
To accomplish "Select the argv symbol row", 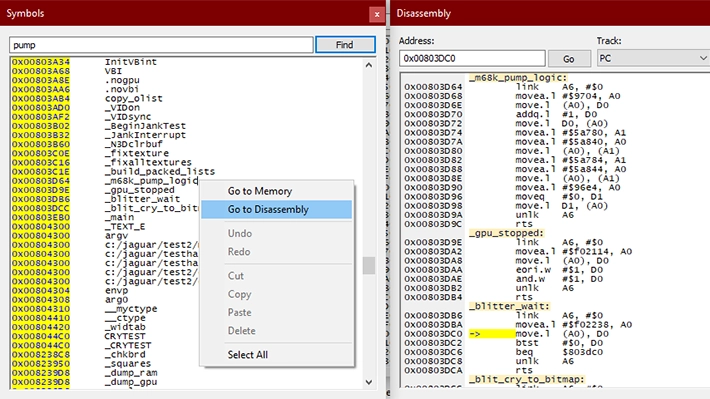I will [105, 236].
